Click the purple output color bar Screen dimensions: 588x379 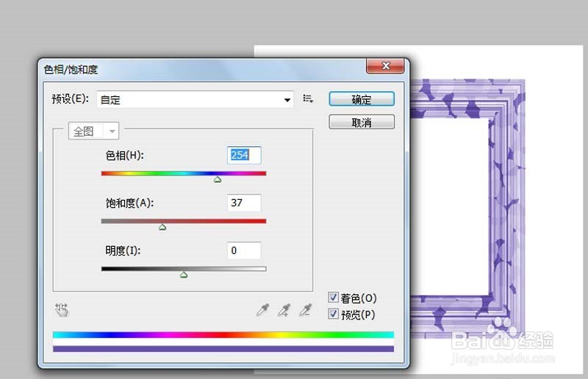pos(223,349)
